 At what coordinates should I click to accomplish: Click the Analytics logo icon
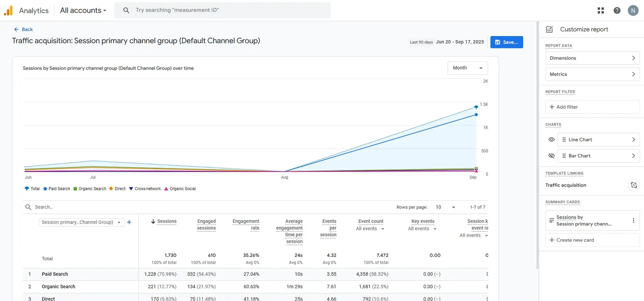tap(8, 11)
